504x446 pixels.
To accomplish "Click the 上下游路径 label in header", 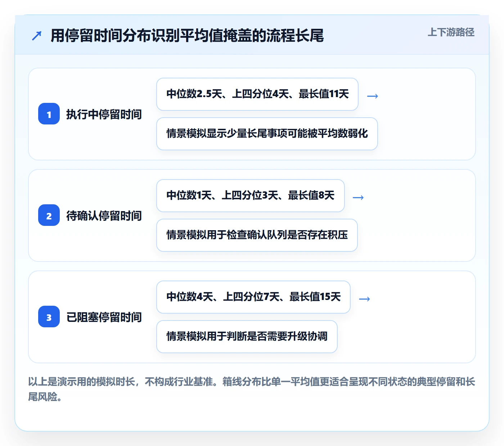I will pyautogui.click(x=451, y=32).
